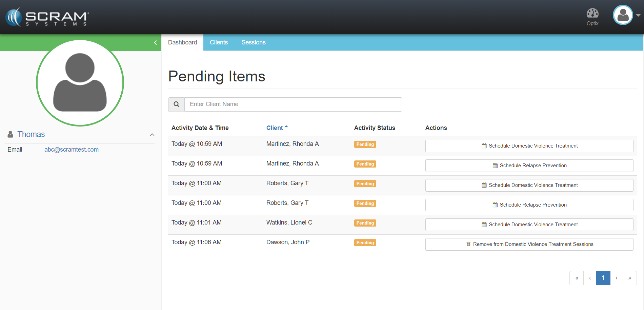The image size is (644, 310).
Task: Open the abc@scramtest.com email link
Action: pos(72,150)
